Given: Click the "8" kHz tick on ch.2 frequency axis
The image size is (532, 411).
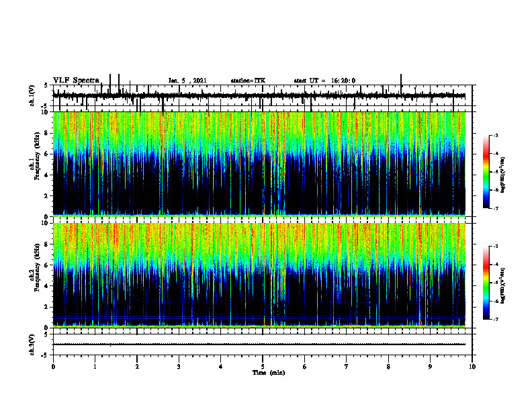Looking at the screenshot, I should [x=47, y=244].
